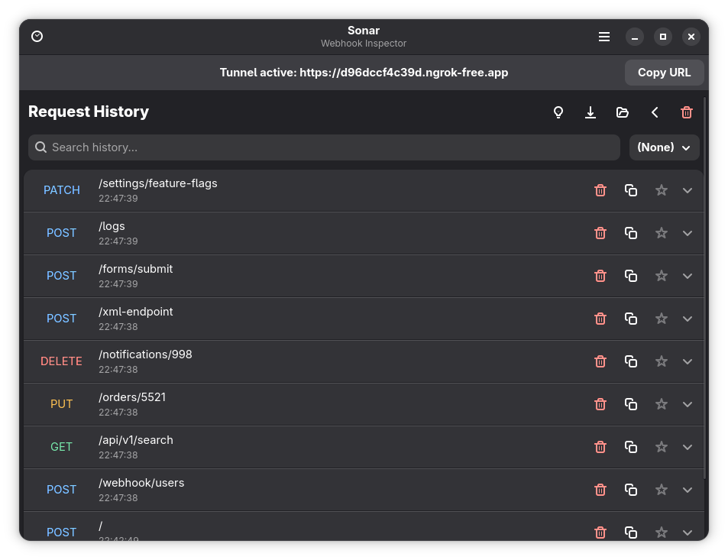The width and height of the screenshot is (728, 560).
Task: Copy the /logs request
Action: (x=630, y=233)
